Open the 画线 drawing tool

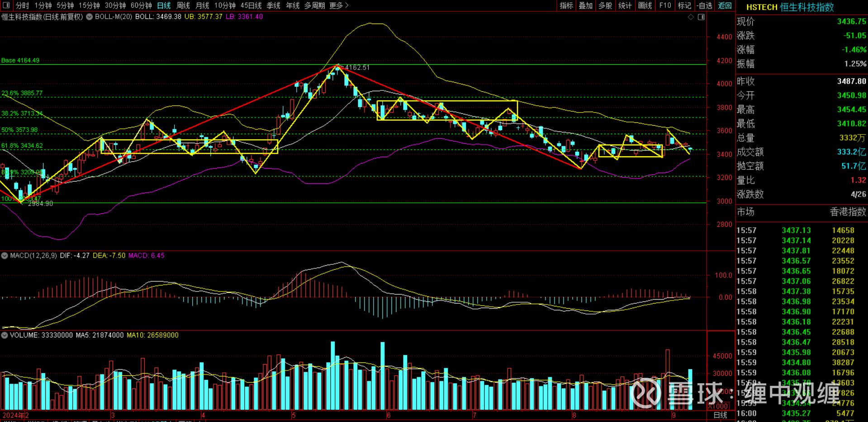[x=645, y=5]
